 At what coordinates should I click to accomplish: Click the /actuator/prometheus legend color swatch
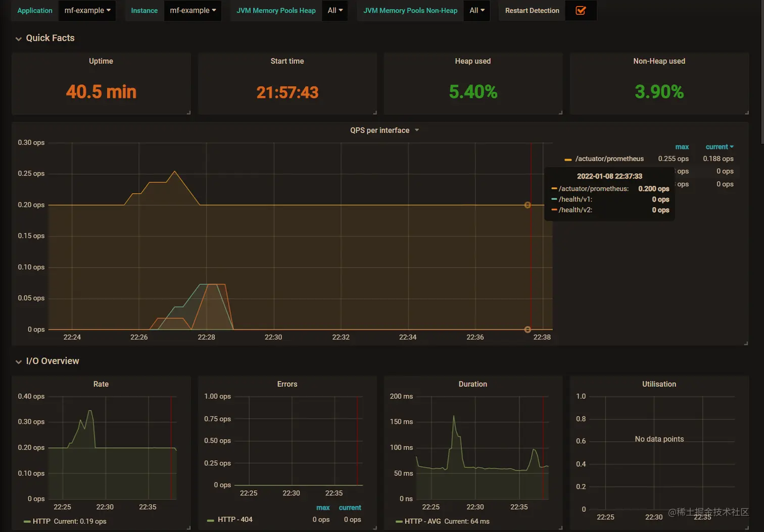point(568,159)
